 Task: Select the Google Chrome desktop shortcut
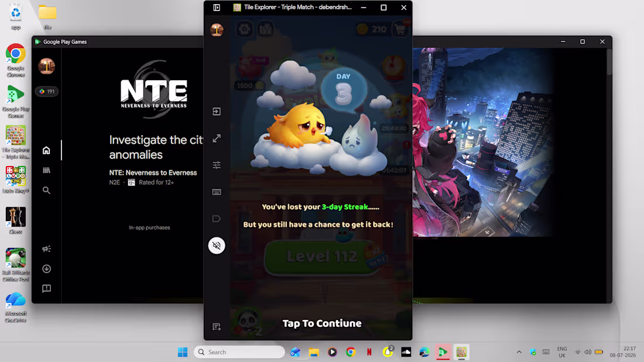[16, 60]
